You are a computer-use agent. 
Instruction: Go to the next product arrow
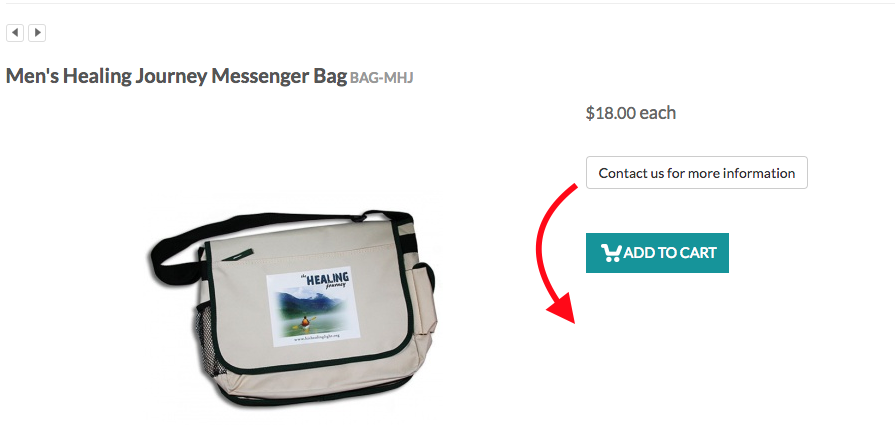point(37,33)
